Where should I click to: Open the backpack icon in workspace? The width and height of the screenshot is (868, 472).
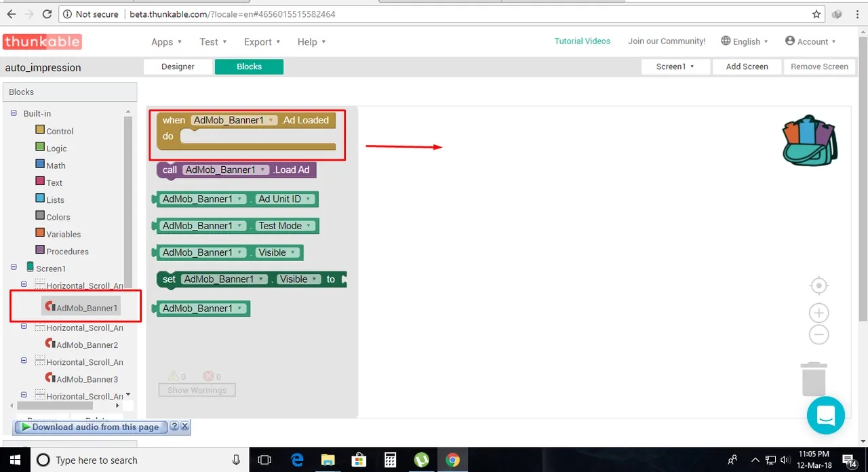[x=810, y=140]
